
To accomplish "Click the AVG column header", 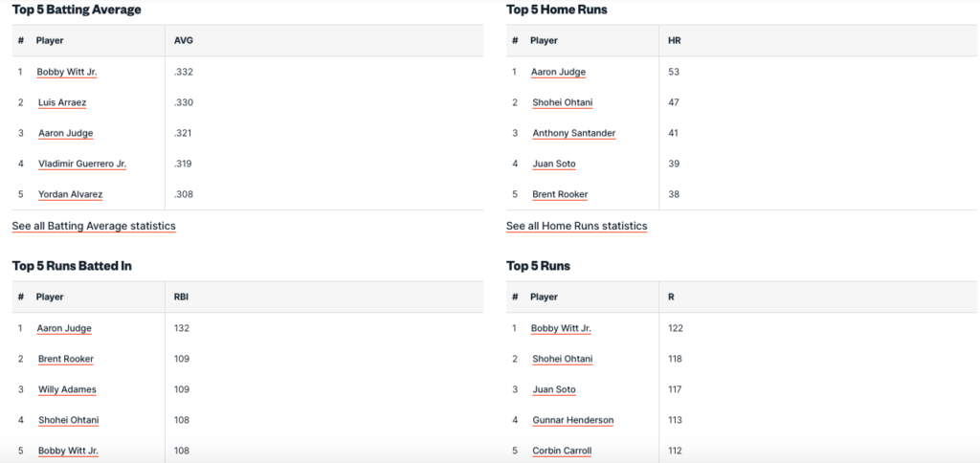I will click(183, 41).
